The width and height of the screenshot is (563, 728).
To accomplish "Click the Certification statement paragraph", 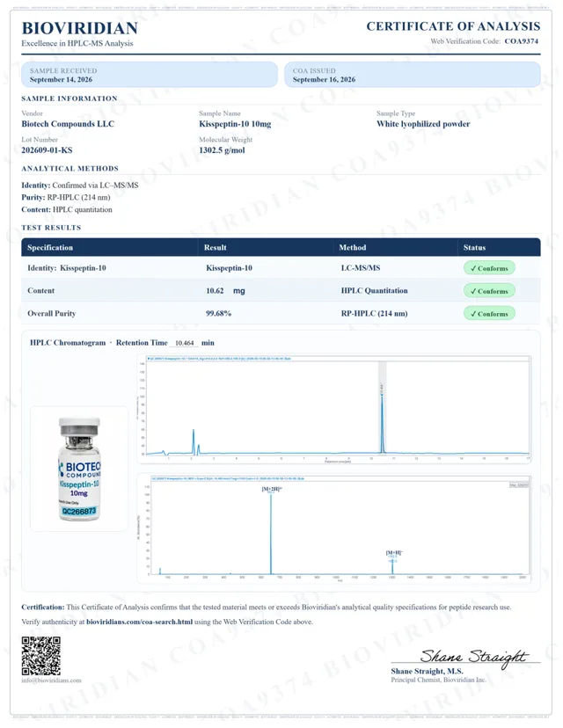I will 267,607.
